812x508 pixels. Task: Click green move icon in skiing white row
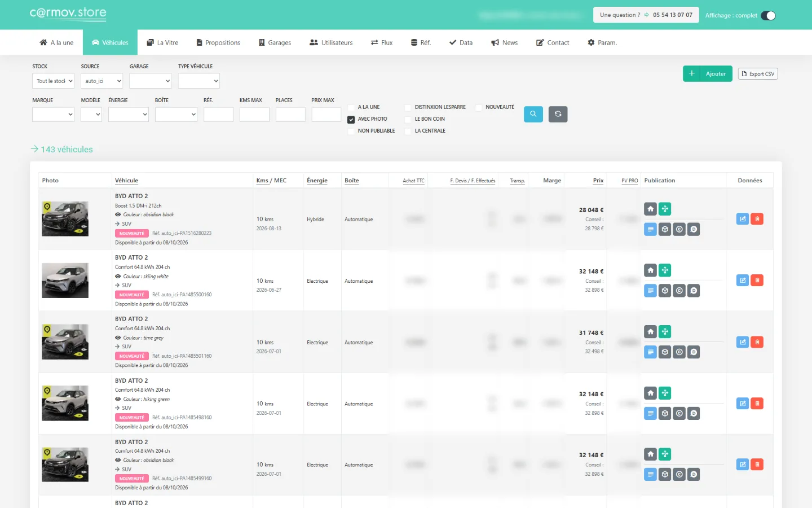click(665, 270)
